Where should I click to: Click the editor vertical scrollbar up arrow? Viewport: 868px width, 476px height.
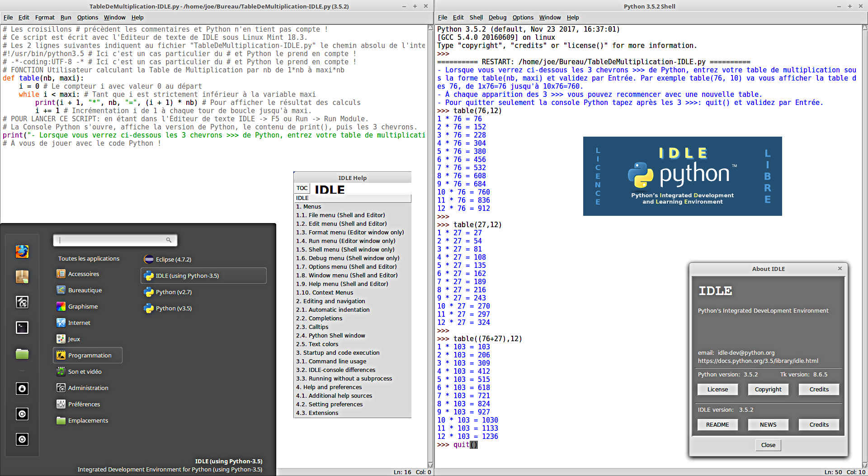pyautogui.click(x=430, y=28)
